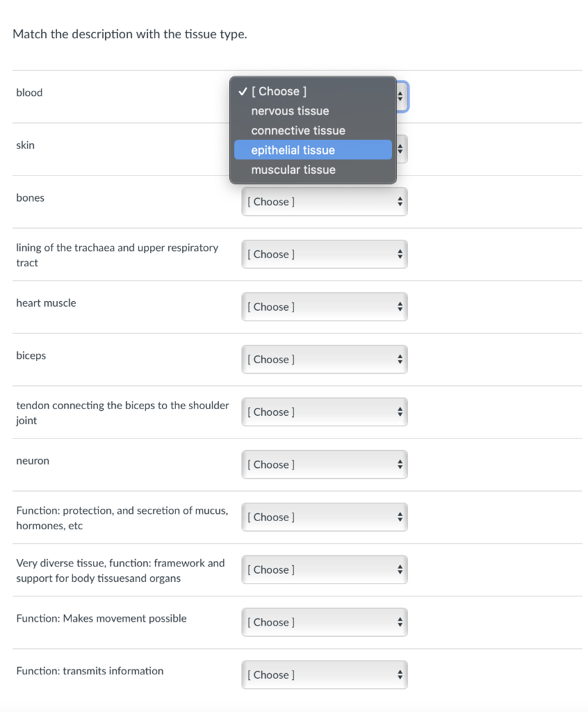Open dropdown for lining of the trachaea
588x712 pixels.
coord(324,254)
